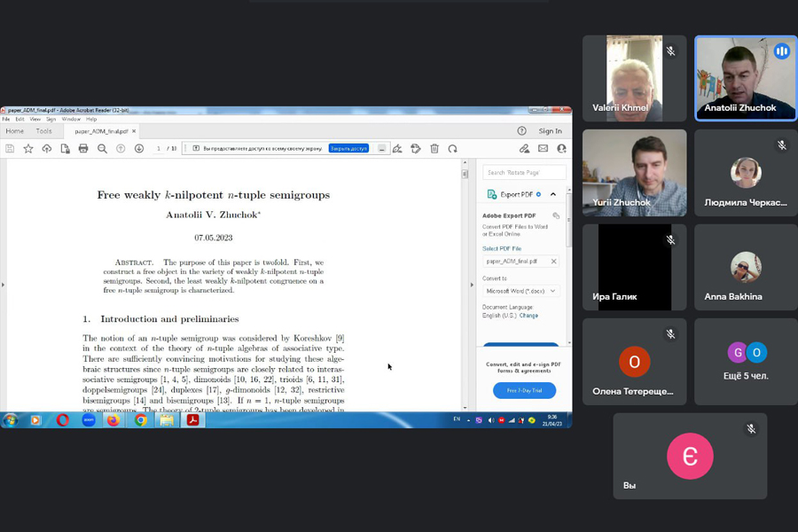Open the Convert to Microsoft Word dropdown

pyautogui.click(x=521, y=291)
